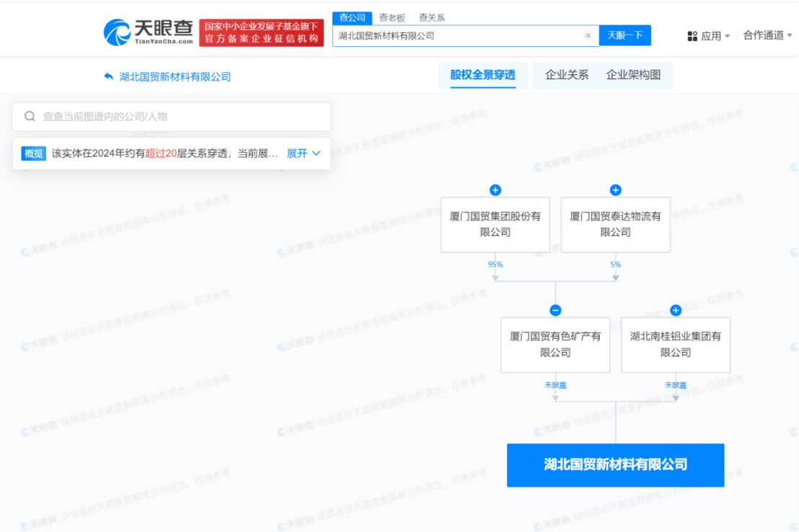799x532 pixels.
Task: Click the TianYanCha logo icon
Action: [117, 32]
